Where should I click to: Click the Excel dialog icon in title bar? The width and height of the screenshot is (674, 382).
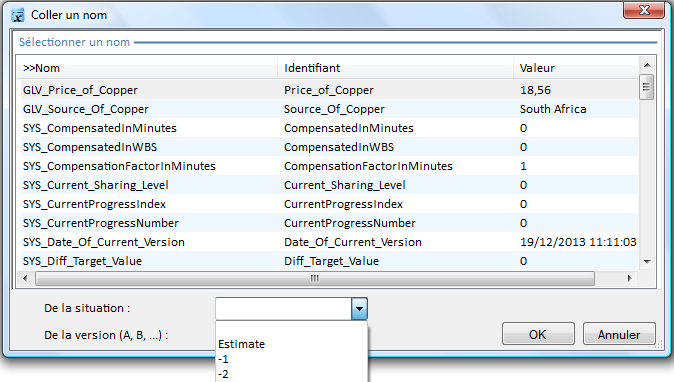(18, 15)
